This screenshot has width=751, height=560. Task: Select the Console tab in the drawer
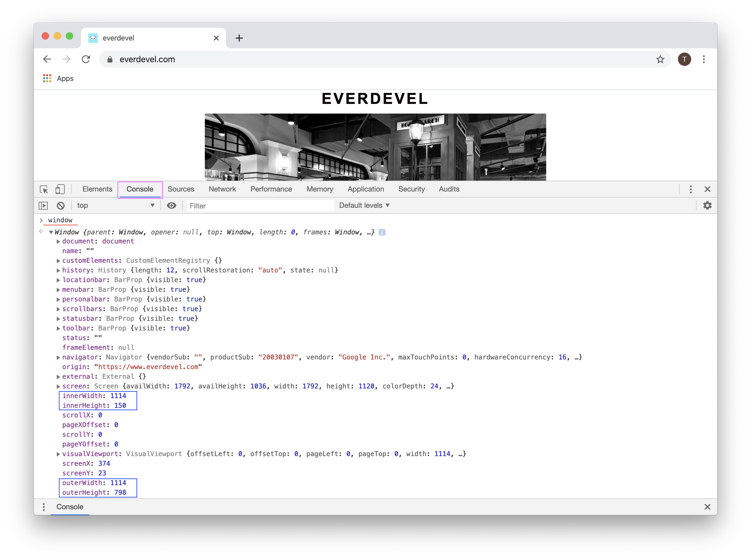click(69, 507)
